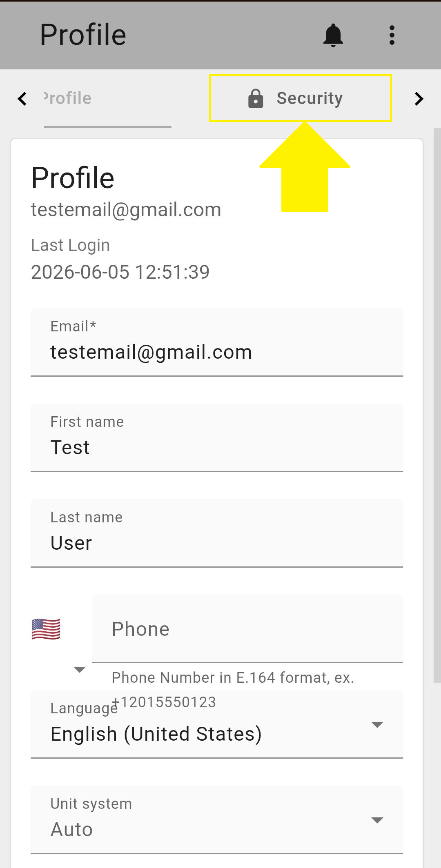
Task: Expand the phone country code dropdown arrow
Action: tap(79, 670)
